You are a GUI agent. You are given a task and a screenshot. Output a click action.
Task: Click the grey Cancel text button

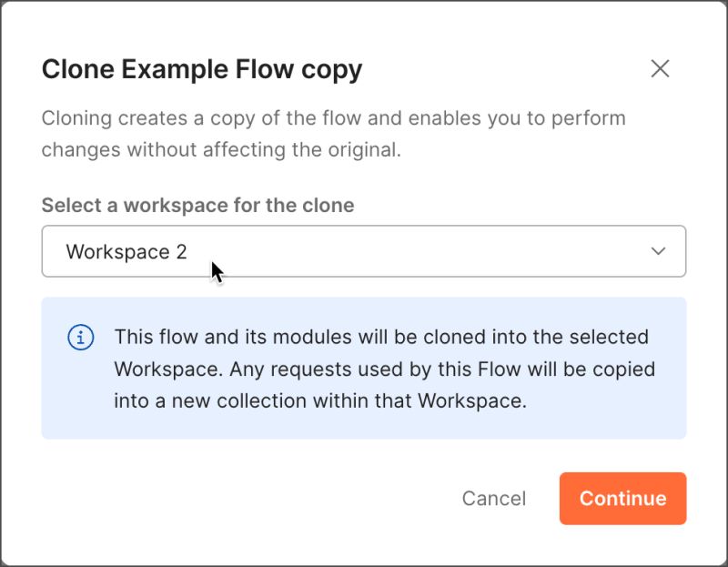[493, 498]
